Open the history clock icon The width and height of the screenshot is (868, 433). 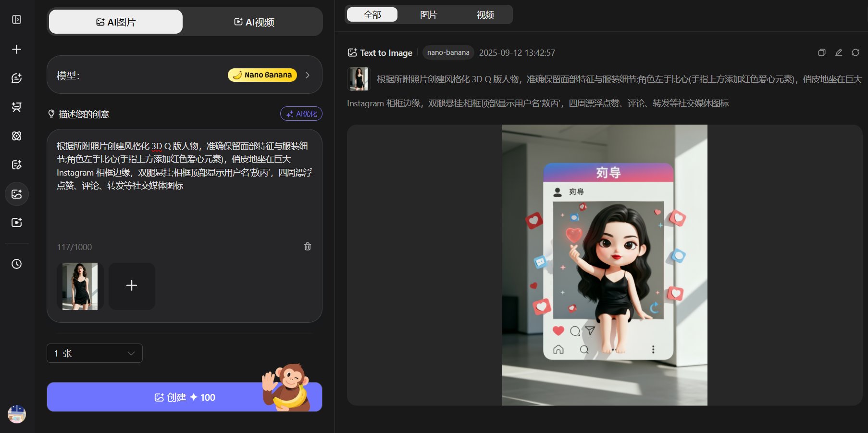pos(16,264)
